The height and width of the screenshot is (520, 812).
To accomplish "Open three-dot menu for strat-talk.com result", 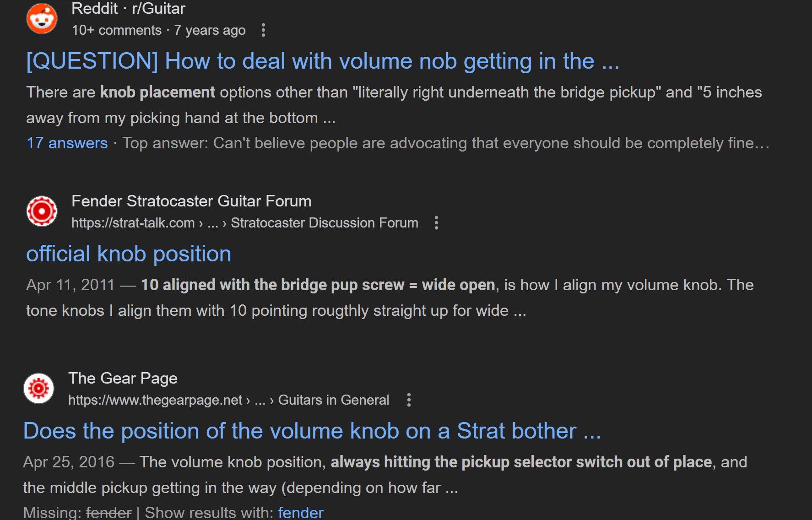I will coord(436,223).
